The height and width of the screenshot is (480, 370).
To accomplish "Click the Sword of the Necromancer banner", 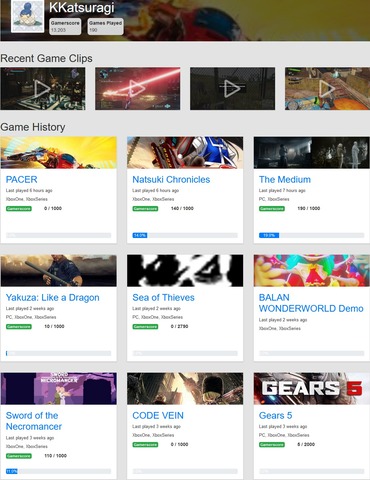I will pyautogui.click(x=59, y=389).
